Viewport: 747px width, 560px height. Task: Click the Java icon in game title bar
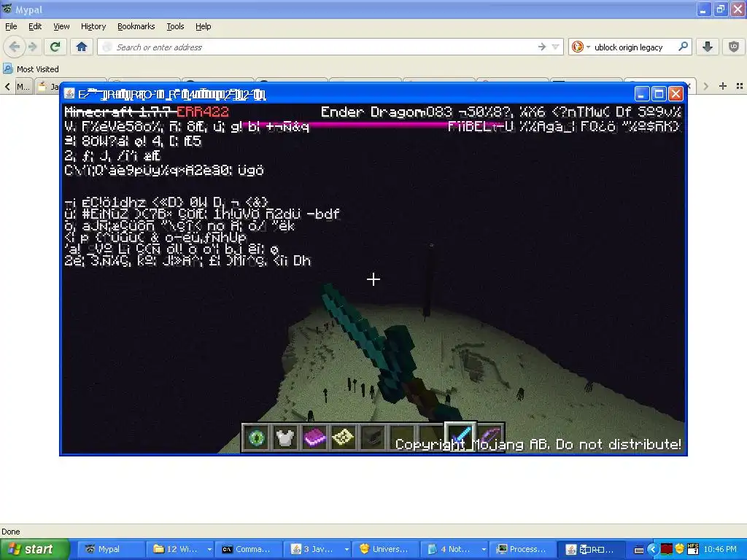point(69,94)
